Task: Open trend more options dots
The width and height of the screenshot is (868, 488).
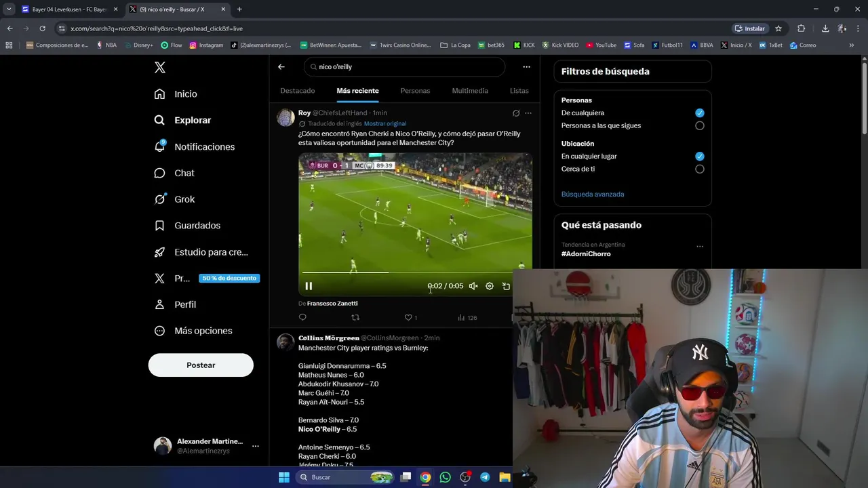Action: 700,247
